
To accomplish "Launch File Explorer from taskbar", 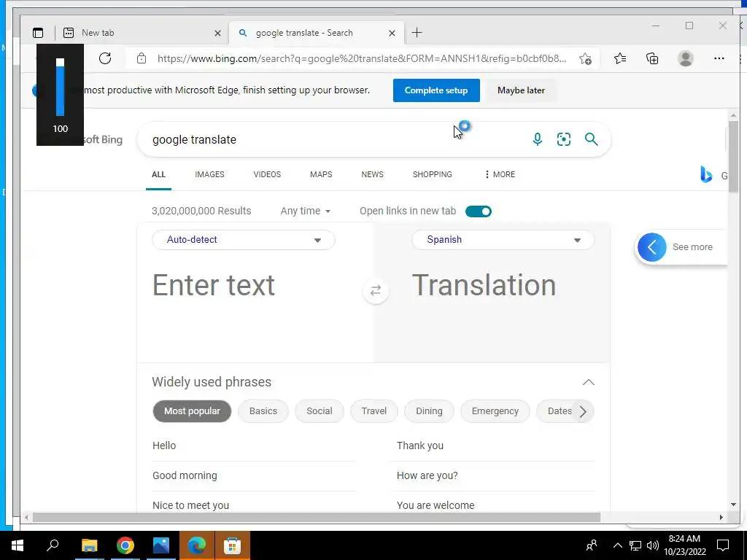I will click(x=89, y=545).
